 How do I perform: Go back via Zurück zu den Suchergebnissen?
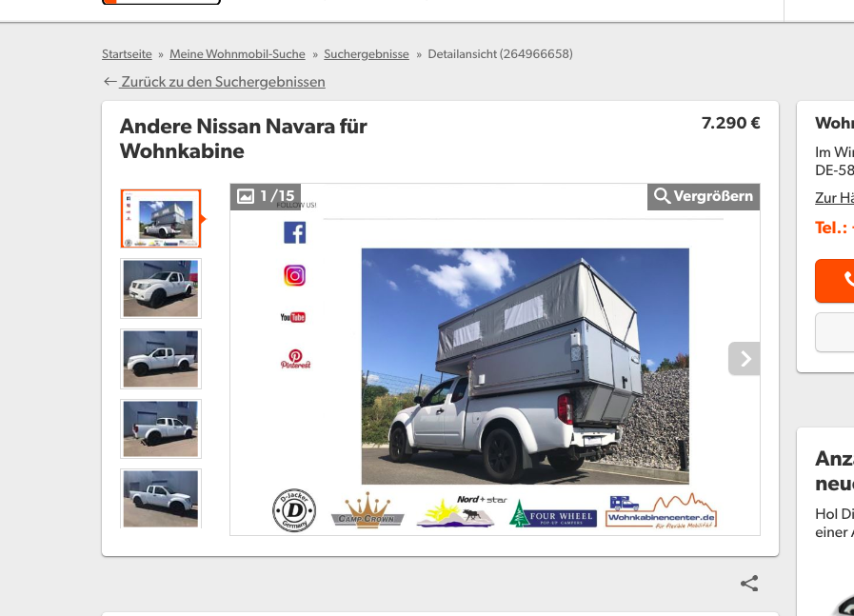pyautogui.click(x=223, y=82)
